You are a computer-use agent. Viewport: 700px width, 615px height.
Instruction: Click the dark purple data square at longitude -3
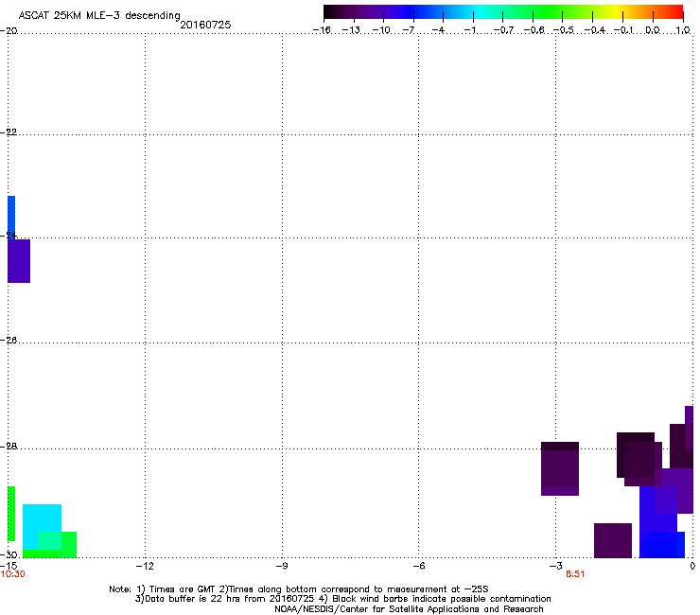coord(560,468)
